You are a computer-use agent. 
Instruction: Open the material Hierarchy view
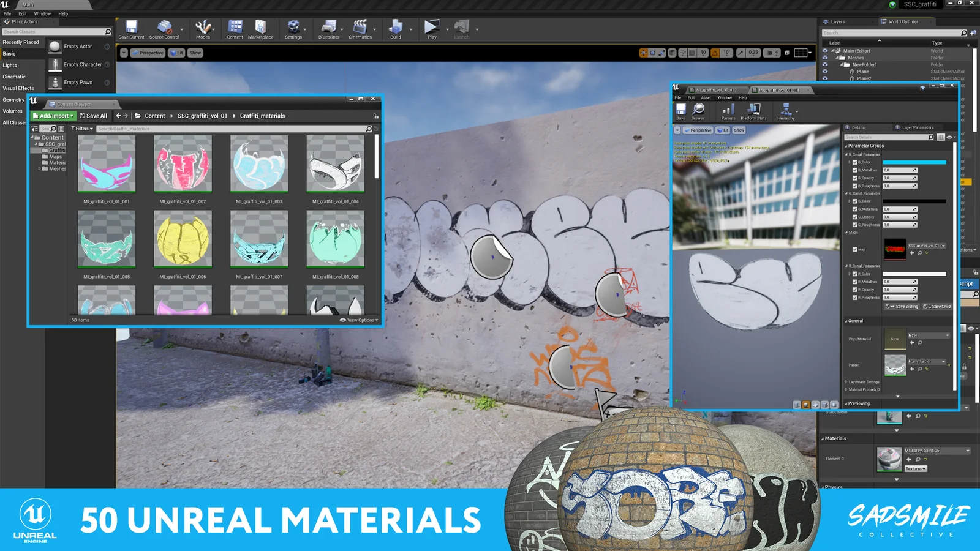click(x=786, y=110)
